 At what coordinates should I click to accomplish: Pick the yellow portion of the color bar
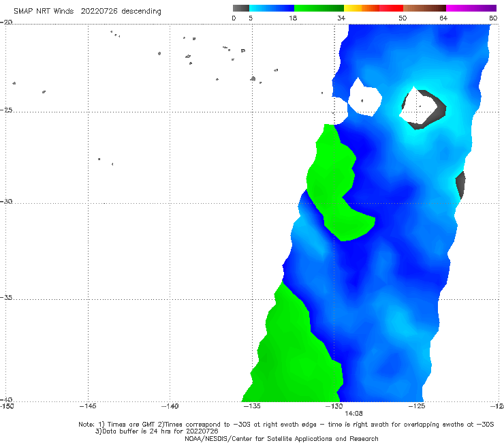pos(353,8)
